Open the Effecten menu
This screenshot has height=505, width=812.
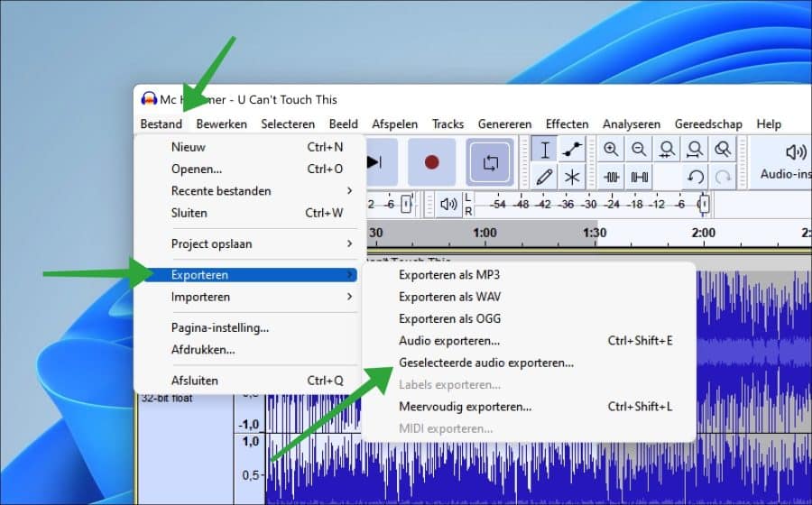coord(567,124)
